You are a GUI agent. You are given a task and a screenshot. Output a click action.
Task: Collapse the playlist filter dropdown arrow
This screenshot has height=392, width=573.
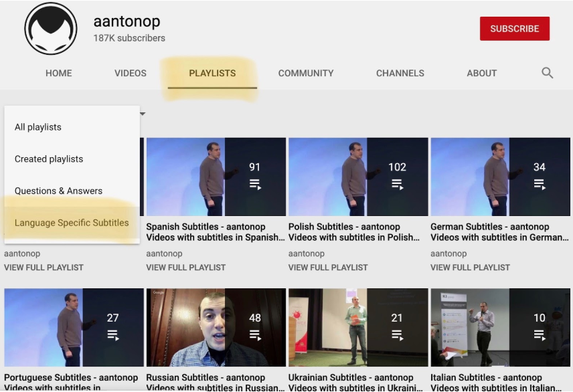pos(143,114)
